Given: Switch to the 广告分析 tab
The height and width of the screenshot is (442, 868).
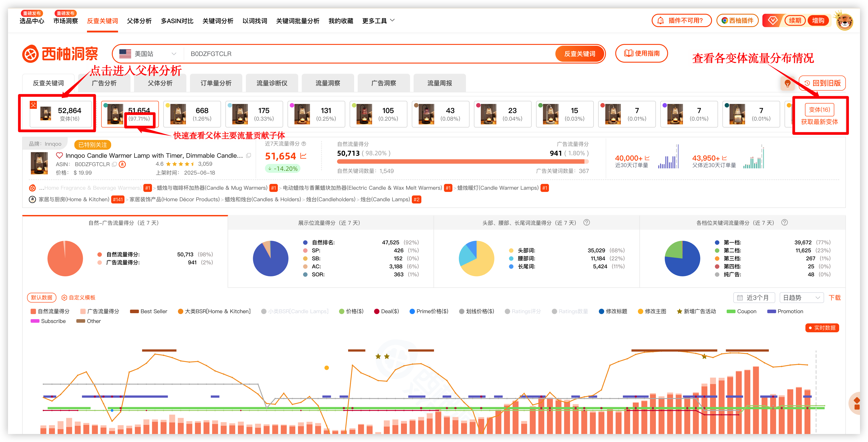Looking at the screenshot, I should coord(104,83).
